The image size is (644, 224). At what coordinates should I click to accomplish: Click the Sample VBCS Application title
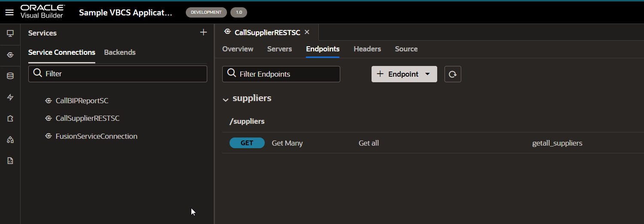click(x=126, y=12)
